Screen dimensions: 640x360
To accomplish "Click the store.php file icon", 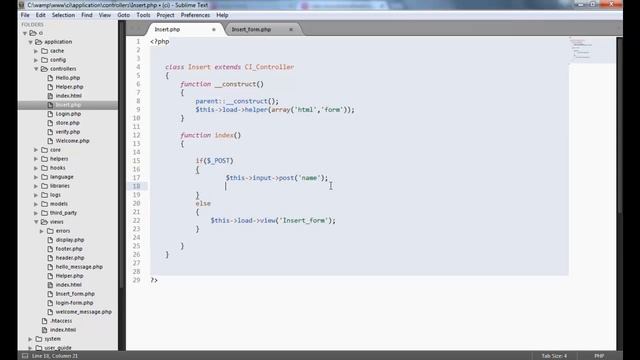I will tap(50, 122).
